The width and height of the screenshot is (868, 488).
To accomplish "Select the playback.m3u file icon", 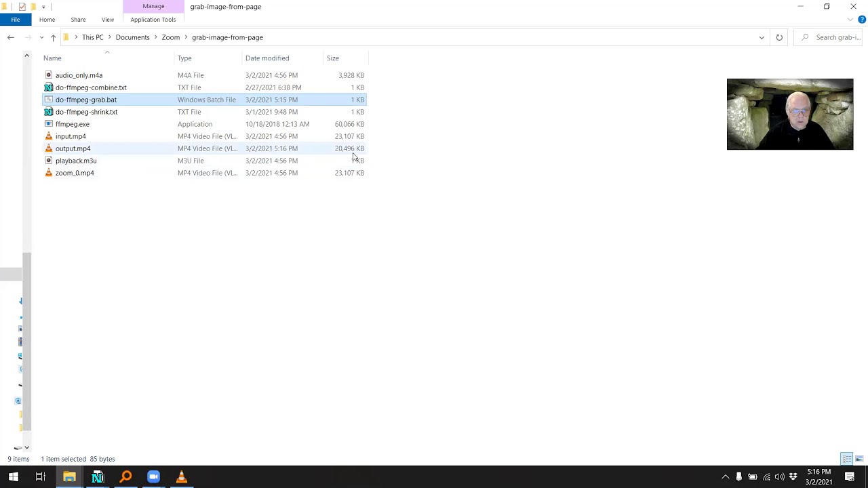I will click(x=48, y=161).
